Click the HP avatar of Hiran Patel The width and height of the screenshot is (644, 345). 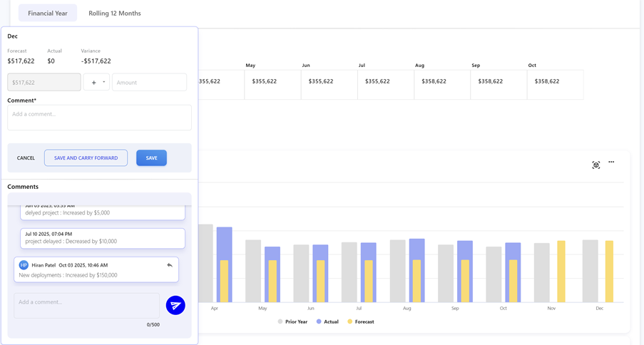24,265
